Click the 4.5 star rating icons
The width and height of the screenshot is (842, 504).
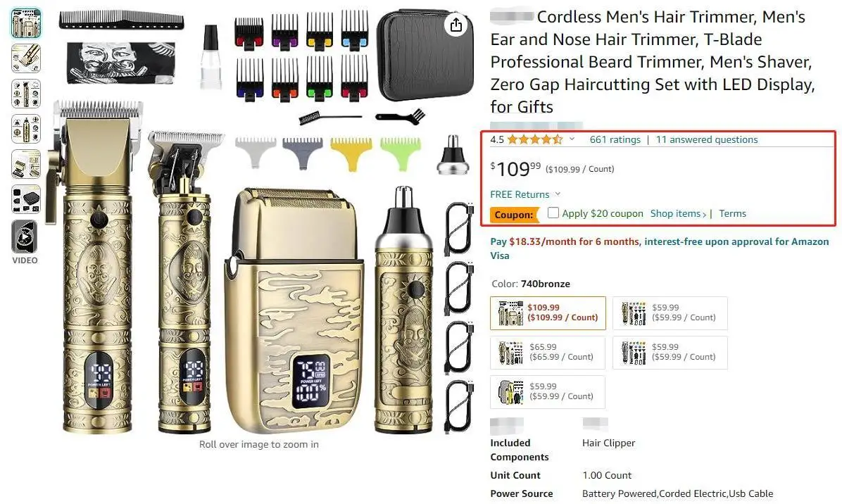pos(535,139)
